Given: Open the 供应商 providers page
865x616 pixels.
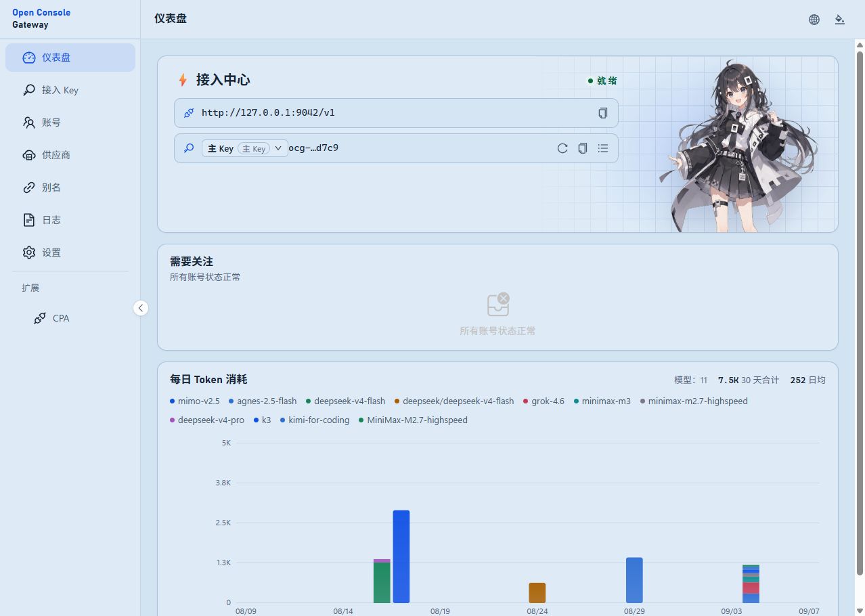Looking at the screenshot, I should coord(70,155).
